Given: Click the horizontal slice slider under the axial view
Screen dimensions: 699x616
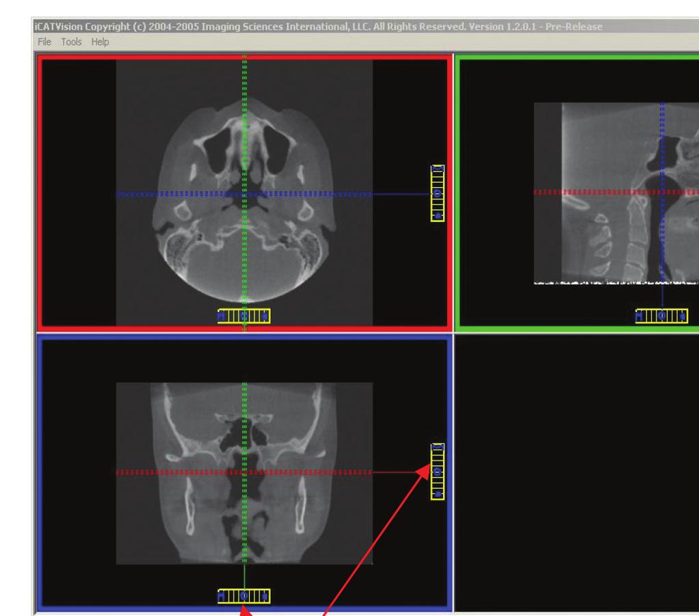Looking at the screenshot, I should point(244,316).
